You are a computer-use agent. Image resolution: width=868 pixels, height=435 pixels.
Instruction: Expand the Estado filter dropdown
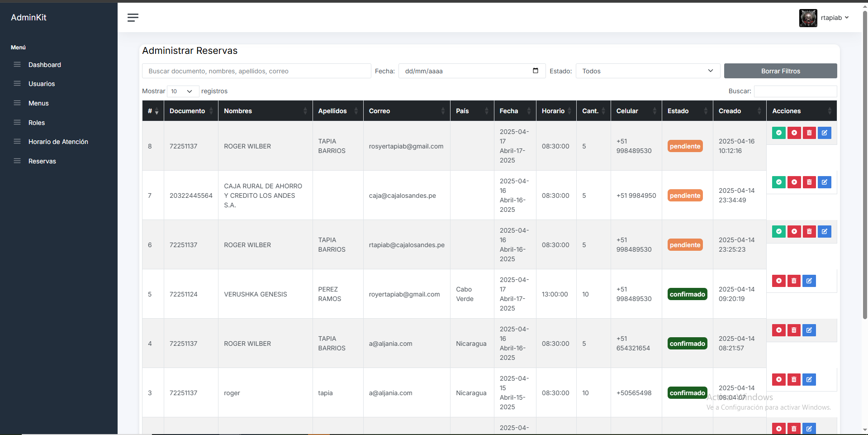point(648,71)
